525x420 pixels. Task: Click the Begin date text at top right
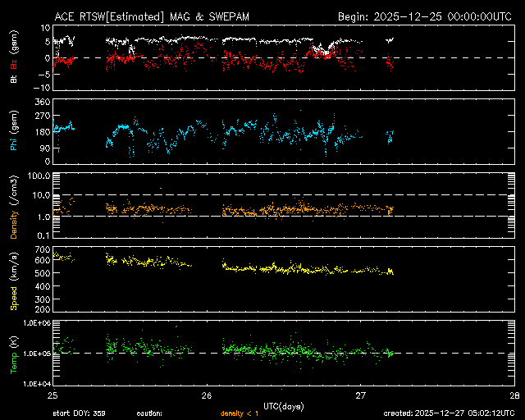click(x=426, y=16)
